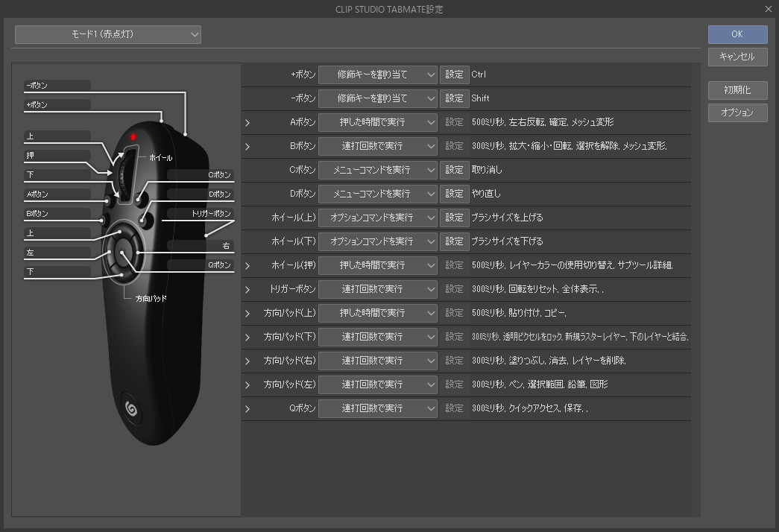The width and height of the screenshot is (779, 532).
Task: Open the Cボタン assignment type dropdown
Action: (x=378, y=170)
